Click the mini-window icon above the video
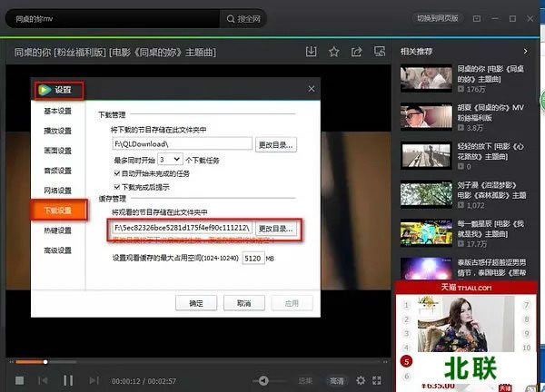 click(379, 52)
